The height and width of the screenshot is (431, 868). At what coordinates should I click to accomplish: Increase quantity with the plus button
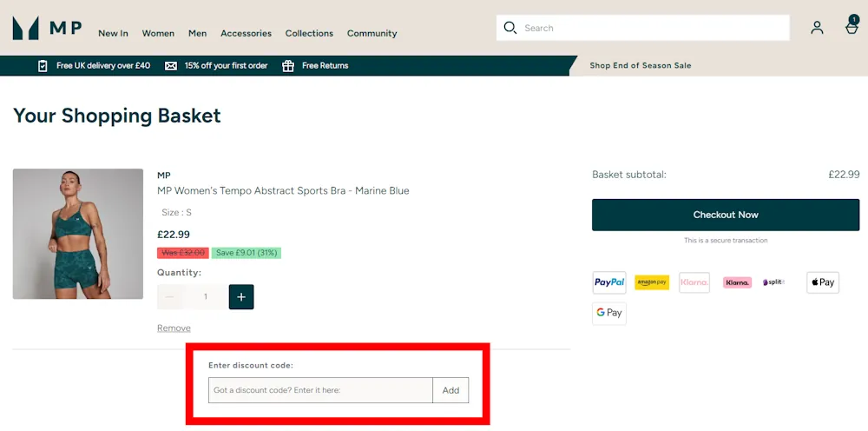(x=241, y=297)
